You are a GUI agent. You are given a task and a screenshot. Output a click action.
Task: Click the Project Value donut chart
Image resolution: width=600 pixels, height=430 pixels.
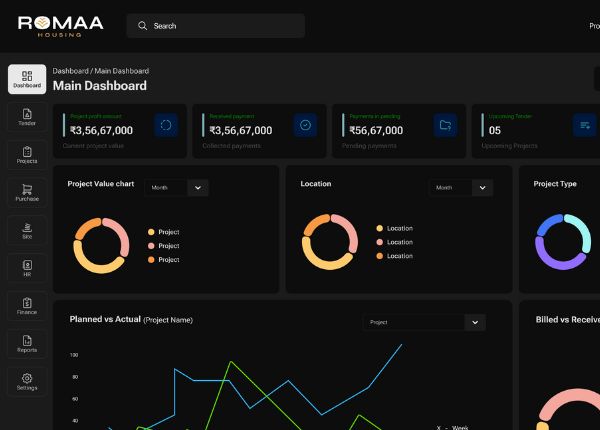(x=101, y=243)
